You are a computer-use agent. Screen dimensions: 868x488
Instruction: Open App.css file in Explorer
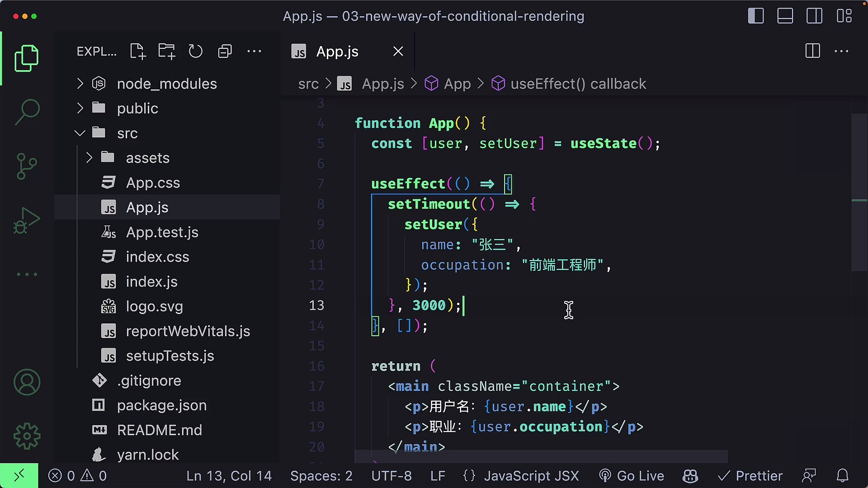(x=167, y=183)
